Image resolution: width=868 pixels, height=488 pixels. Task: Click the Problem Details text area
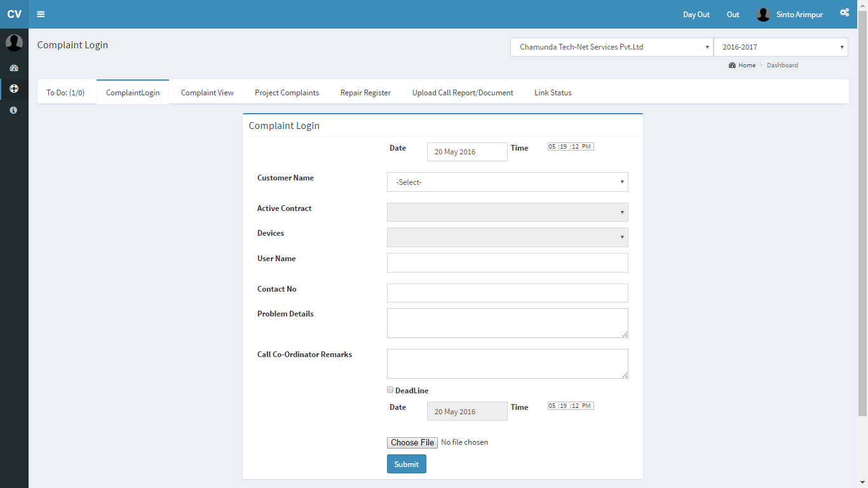pyautogui.click(x=507, y=323)
